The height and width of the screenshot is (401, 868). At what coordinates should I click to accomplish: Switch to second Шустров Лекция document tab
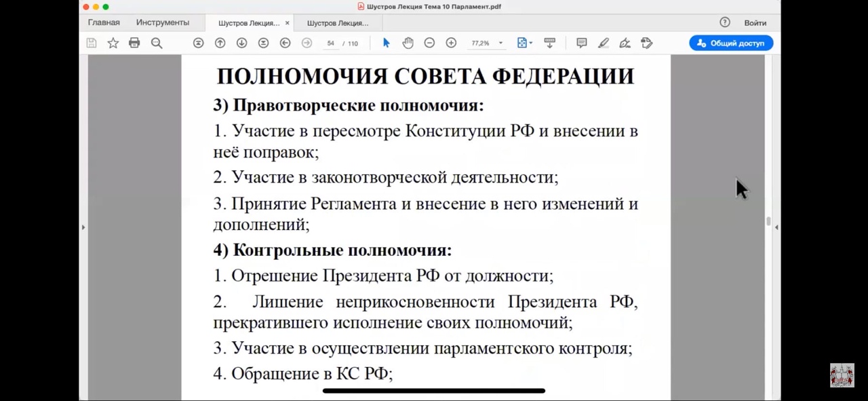click(x=338, y=23)
